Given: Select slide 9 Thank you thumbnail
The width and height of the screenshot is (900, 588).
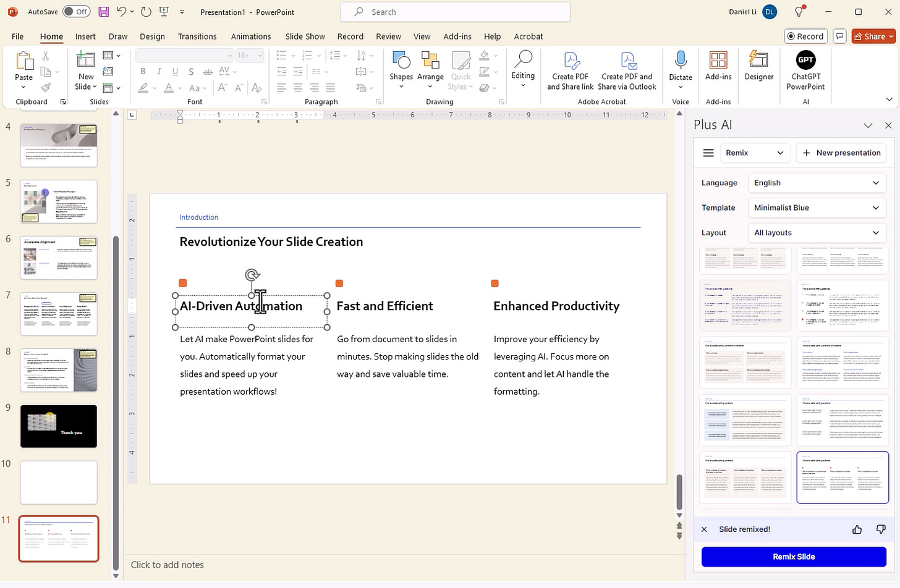Looking at the screenshot, I should (x=59, y=426).
